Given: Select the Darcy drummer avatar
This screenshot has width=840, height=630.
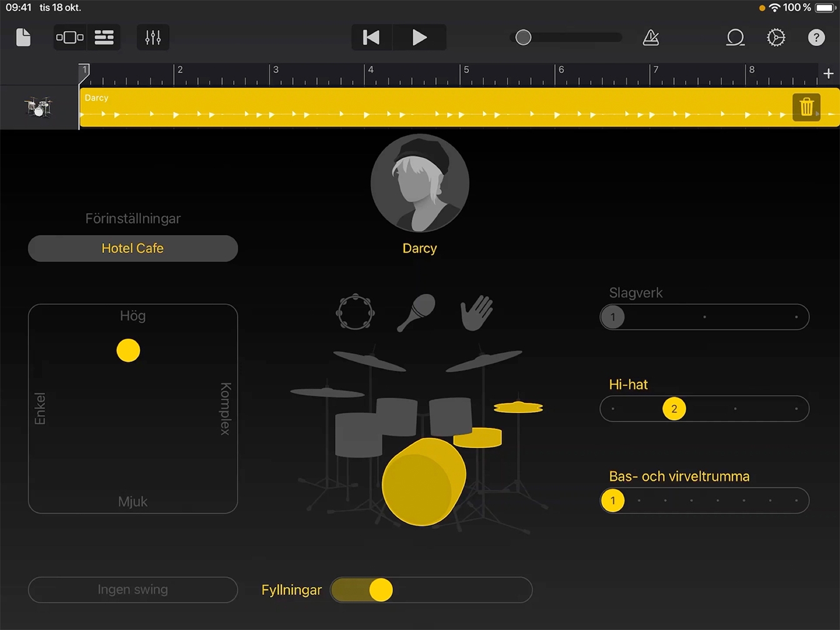Looking at the screenshot, I should point(419,183).
